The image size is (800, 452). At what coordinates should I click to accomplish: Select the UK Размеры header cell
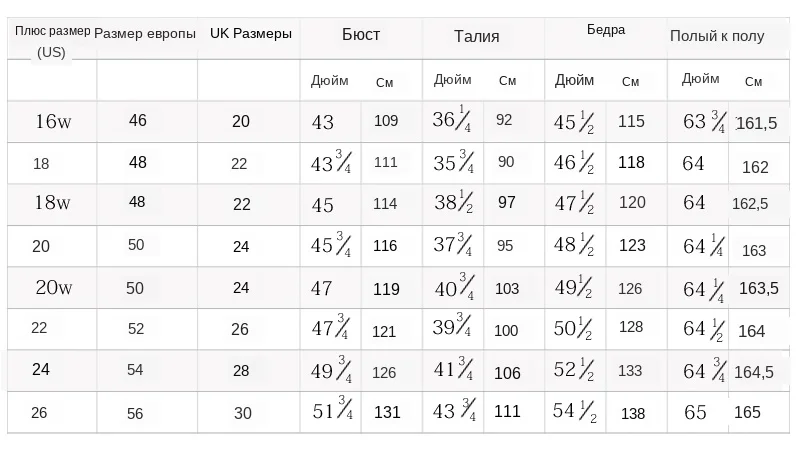[x=251, y=34]
